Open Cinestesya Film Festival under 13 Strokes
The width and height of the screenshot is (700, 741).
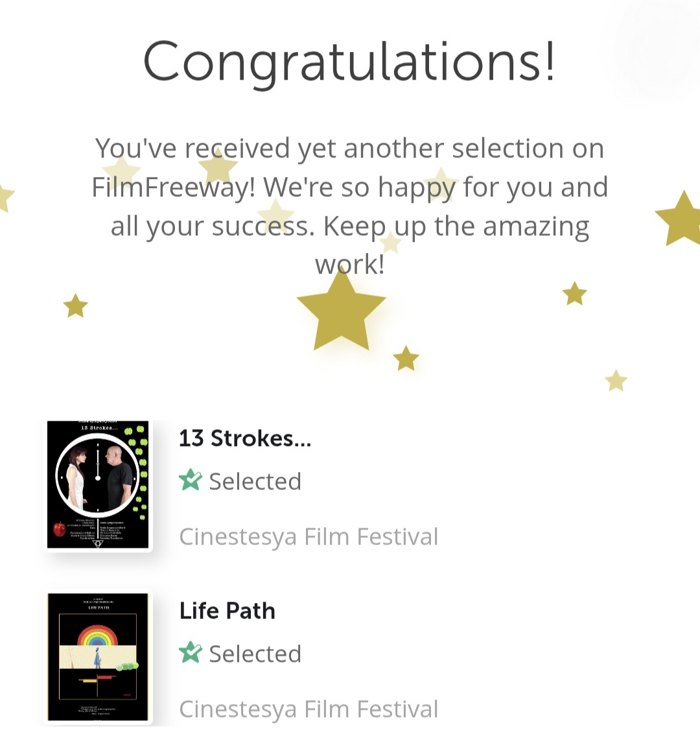pos(309,537)
